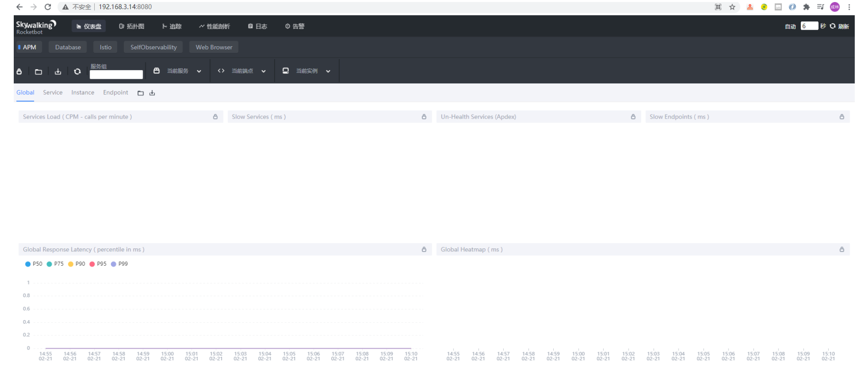This screenshot has width=868, height=371.
Task: Click the Skywalking Rocketbot logo
Action: 36,27
